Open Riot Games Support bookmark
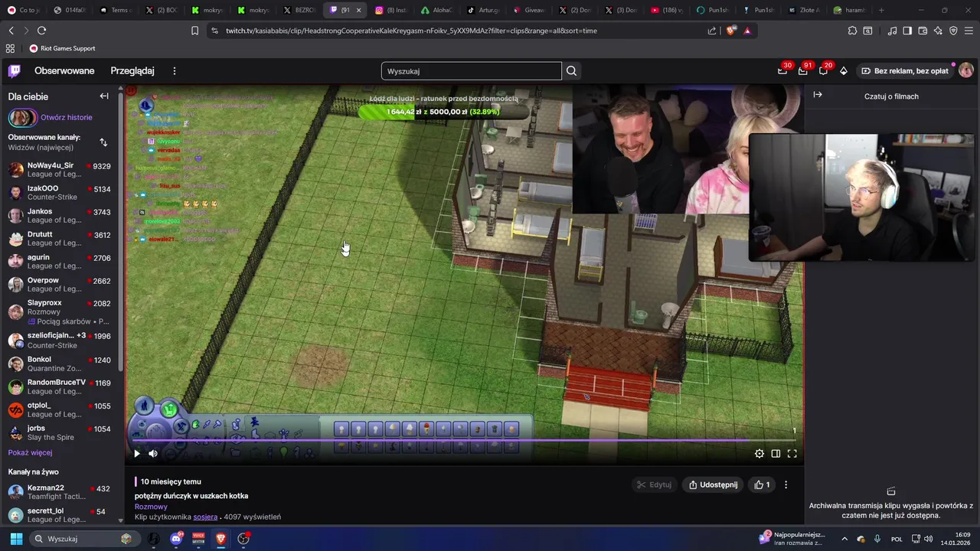980x551 pixels. pyautogui.click(x=62, y=48)
